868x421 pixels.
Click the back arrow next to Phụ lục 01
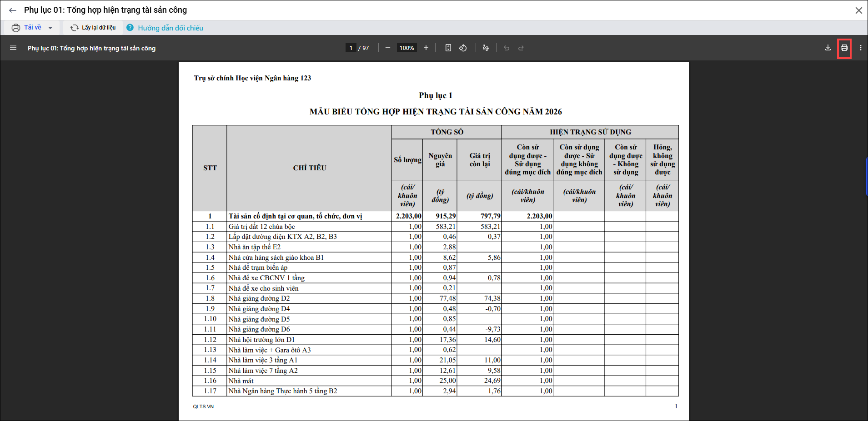13,10
